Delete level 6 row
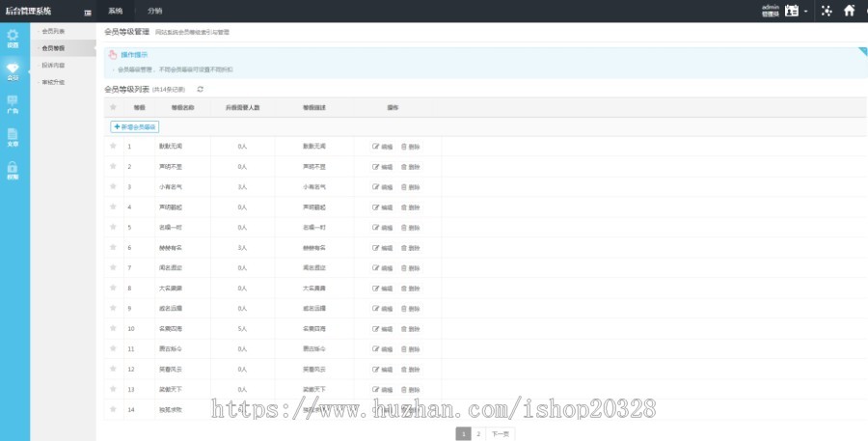Screen dimensions: 868x441 click(411, 248)
